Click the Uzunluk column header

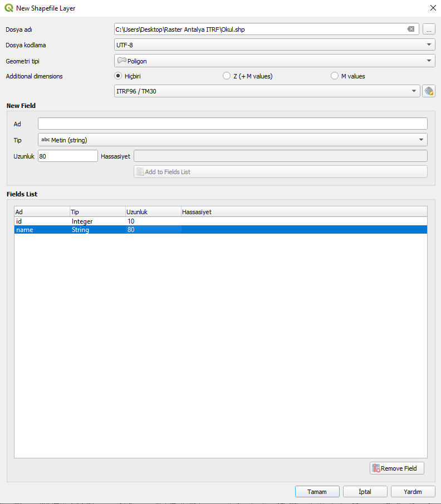pyautogui.click(x=153, y=212)
